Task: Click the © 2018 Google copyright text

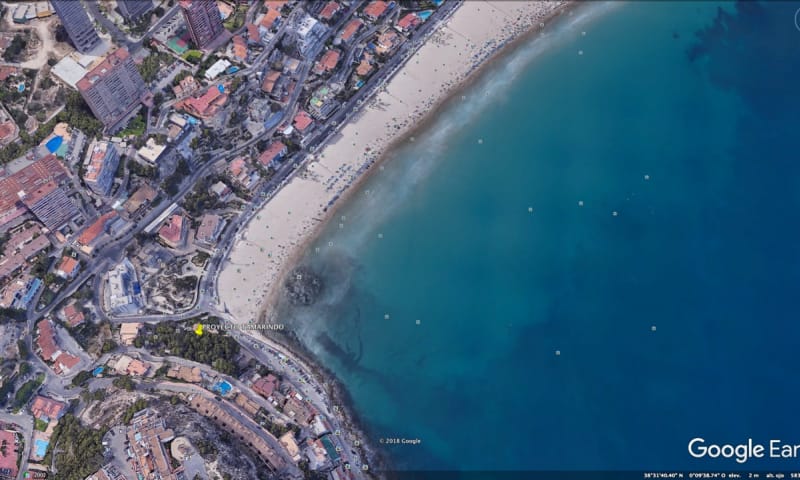Action: coord(399,441)
